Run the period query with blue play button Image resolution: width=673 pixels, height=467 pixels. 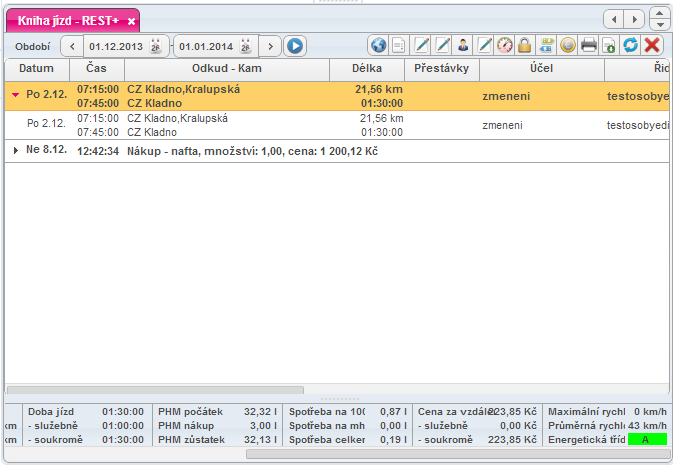(295, 46)
